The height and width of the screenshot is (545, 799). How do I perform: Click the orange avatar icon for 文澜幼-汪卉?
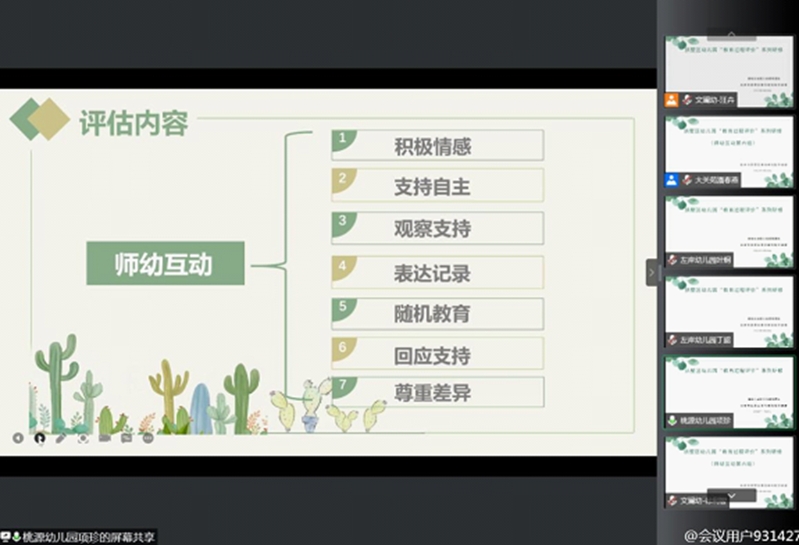672,100
